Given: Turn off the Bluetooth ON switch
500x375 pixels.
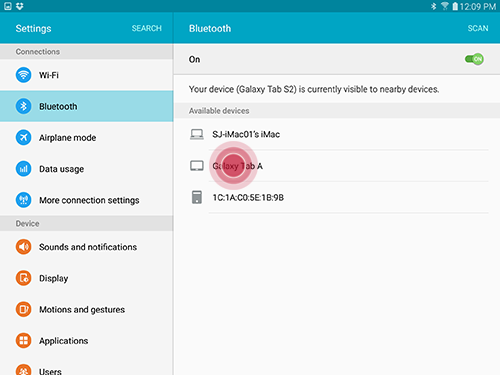Looking at the screenshot, I should click(x=474, y=59).
